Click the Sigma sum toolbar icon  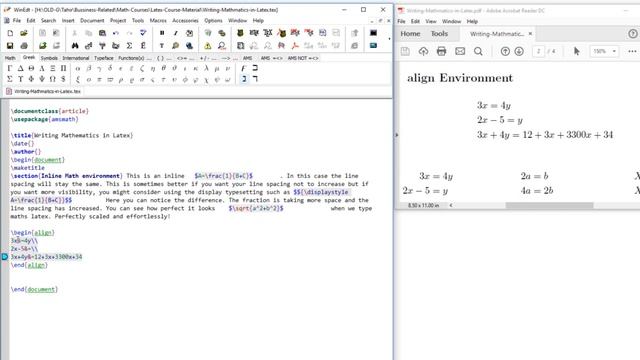[129, 46]
